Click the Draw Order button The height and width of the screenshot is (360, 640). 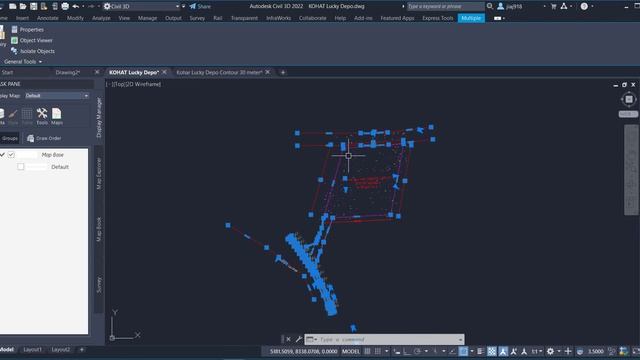(44, 138)
